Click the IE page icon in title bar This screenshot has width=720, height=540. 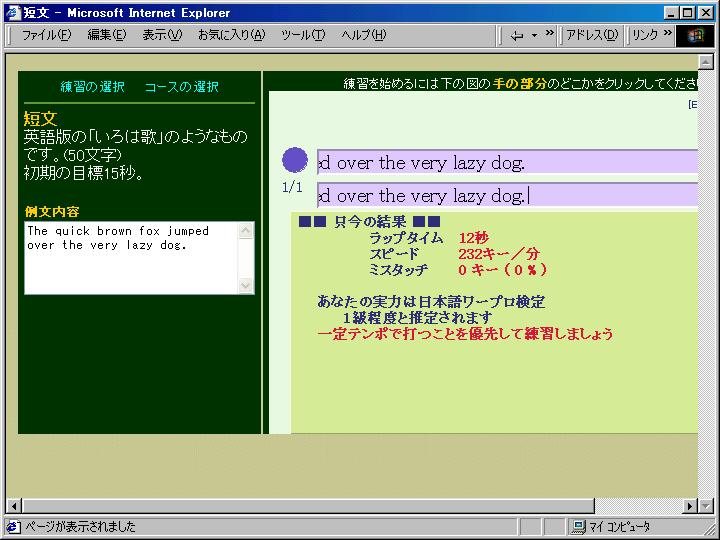[x=12, y=13]
